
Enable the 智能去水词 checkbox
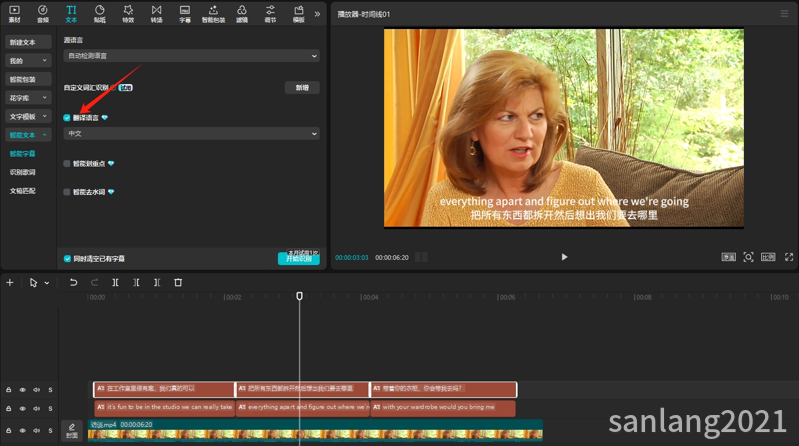(x=67, y=192)
